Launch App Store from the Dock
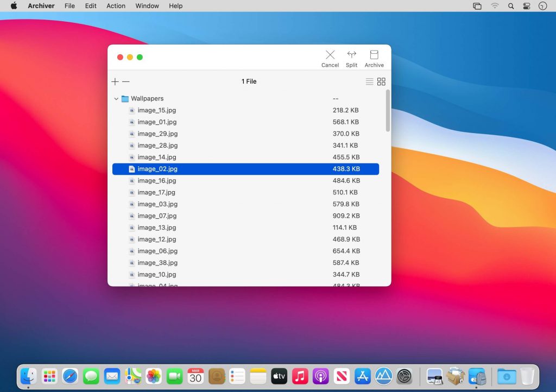 [362, 376]
